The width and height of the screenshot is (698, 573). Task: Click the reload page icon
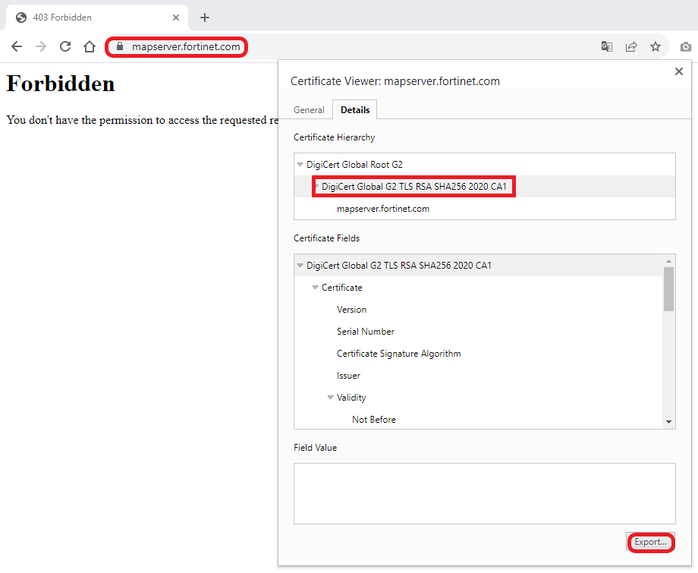coord(65,46)
